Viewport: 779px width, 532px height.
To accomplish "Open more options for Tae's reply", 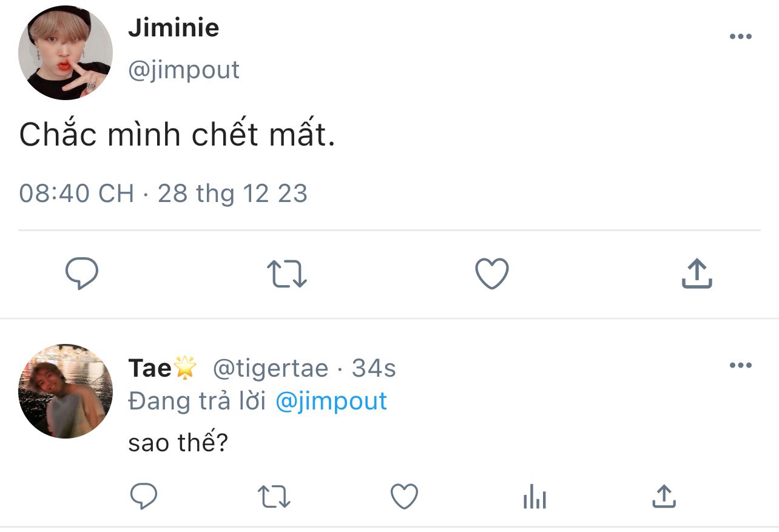I will (x=740, y=365).
